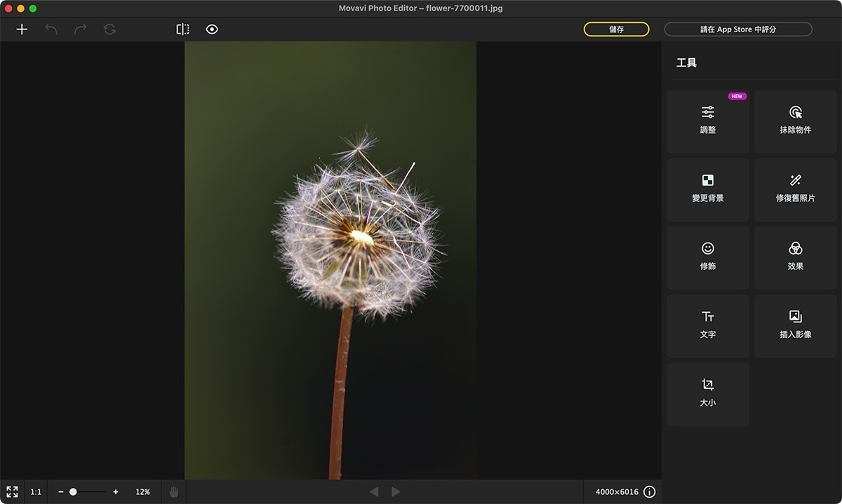Fit the image to screen

pos(11,491)
